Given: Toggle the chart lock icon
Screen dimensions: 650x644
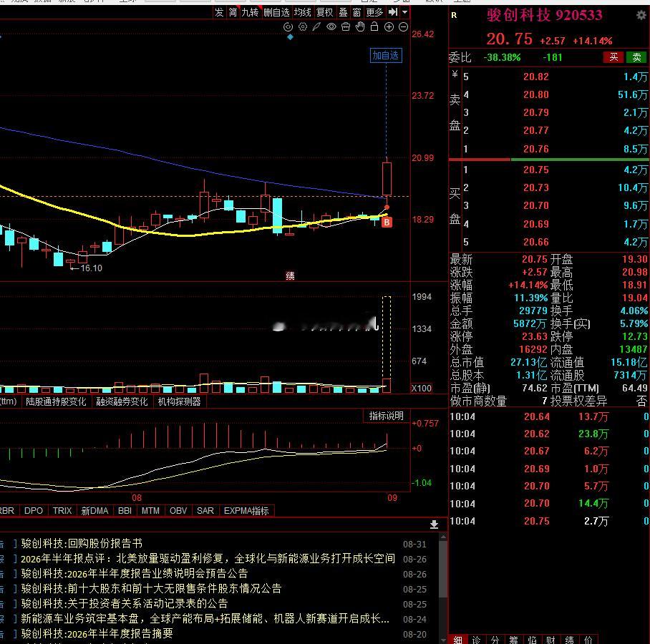Looking at the screenshot, I should 374,27.
